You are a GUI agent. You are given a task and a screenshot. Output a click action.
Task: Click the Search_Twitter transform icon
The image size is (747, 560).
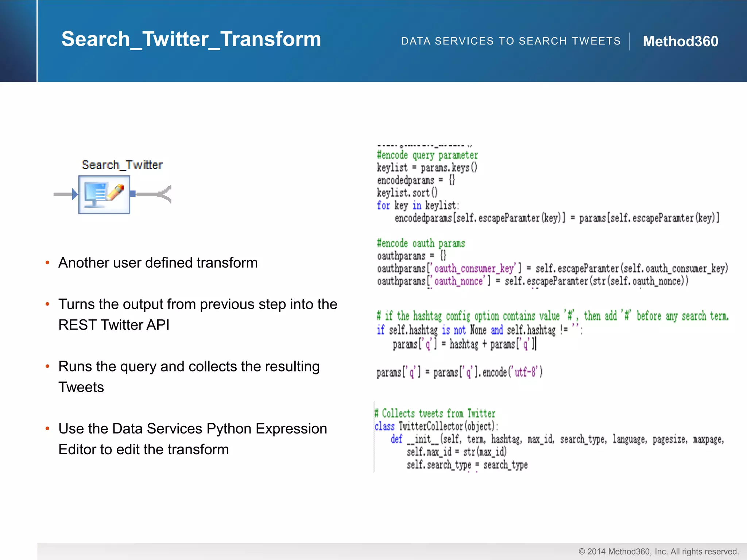[x=104, y=195]
